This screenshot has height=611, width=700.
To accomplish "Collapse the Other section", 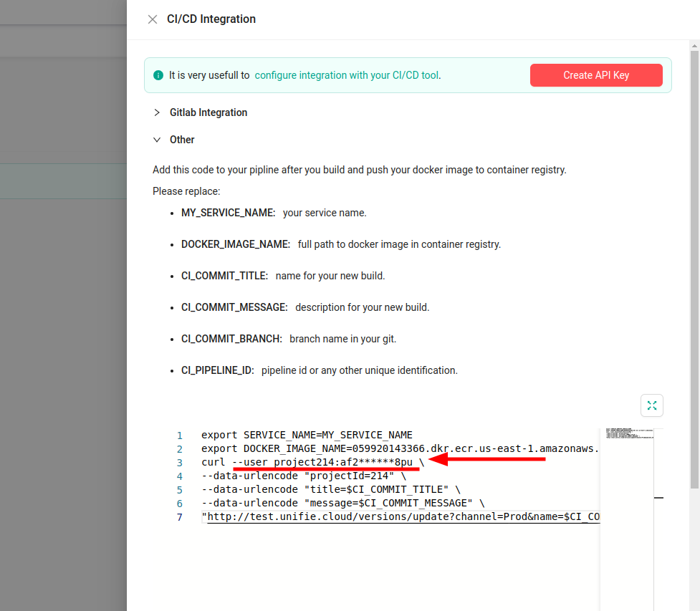I will tap(183, 140).
